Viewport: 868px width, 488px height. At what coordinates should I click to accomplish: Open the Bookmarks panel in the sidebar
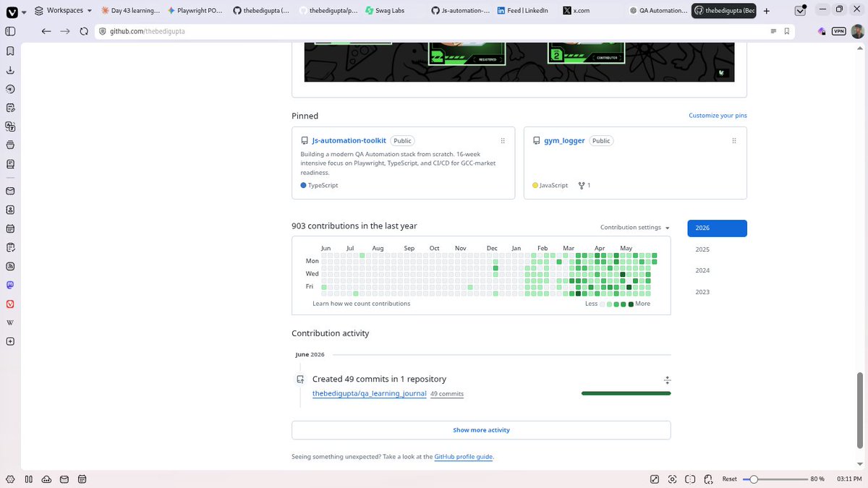(10, 51)
